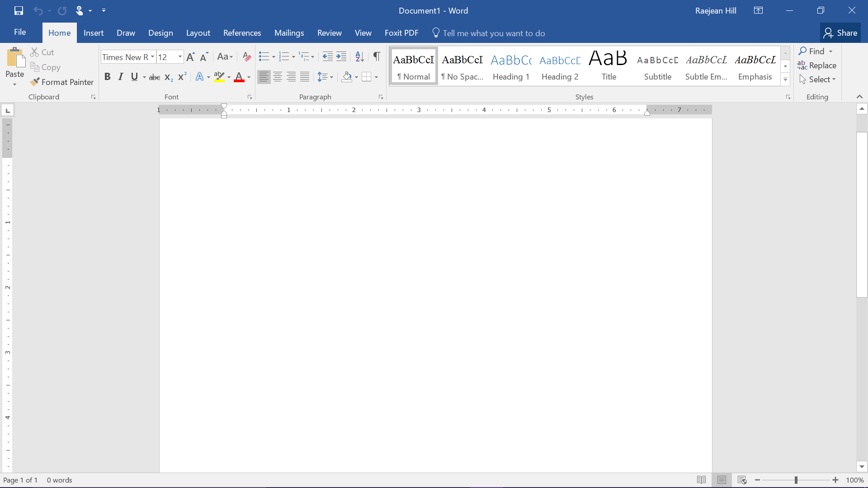868x488 pixels.
Task: Toggle Underline formatting on selected text
Action: [134, 77]
